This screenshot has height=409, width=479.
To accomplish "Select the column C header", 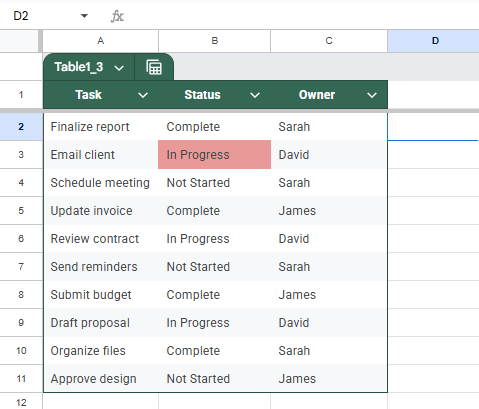I will click(x=329, y=41).
